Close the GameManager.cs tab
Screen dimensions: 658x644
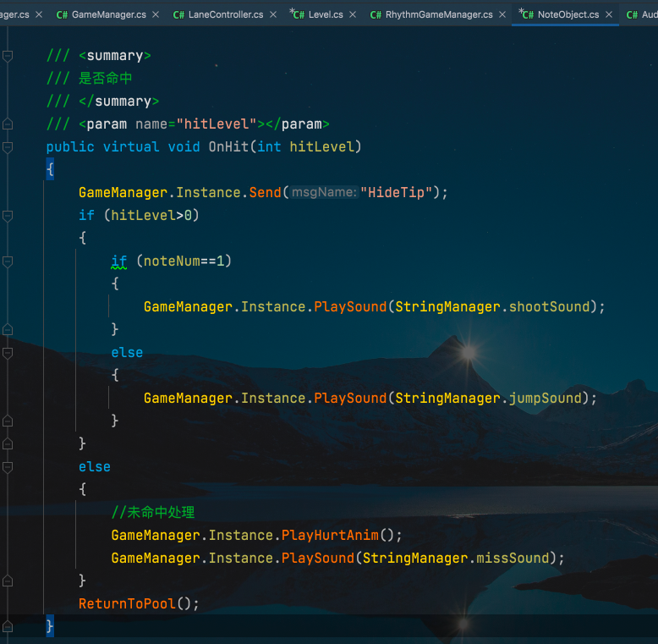coord(155,14)
